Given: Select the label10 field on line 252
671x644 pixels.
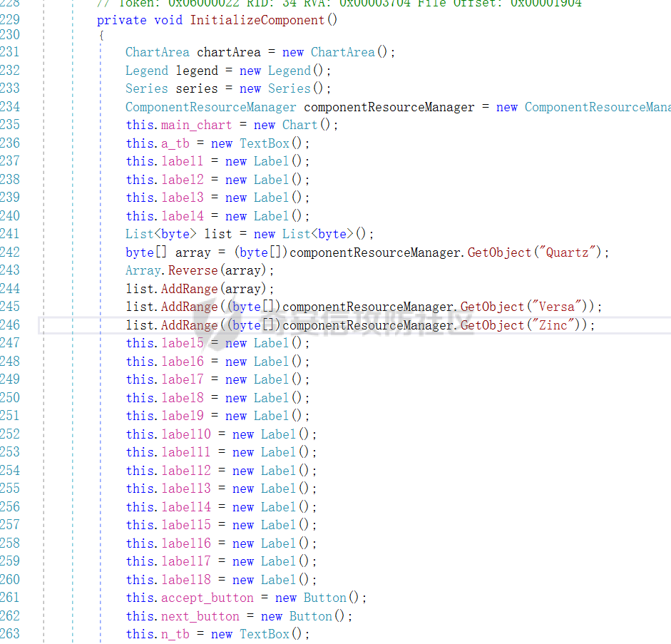Looking at the screenshot, I should (185, 434).
